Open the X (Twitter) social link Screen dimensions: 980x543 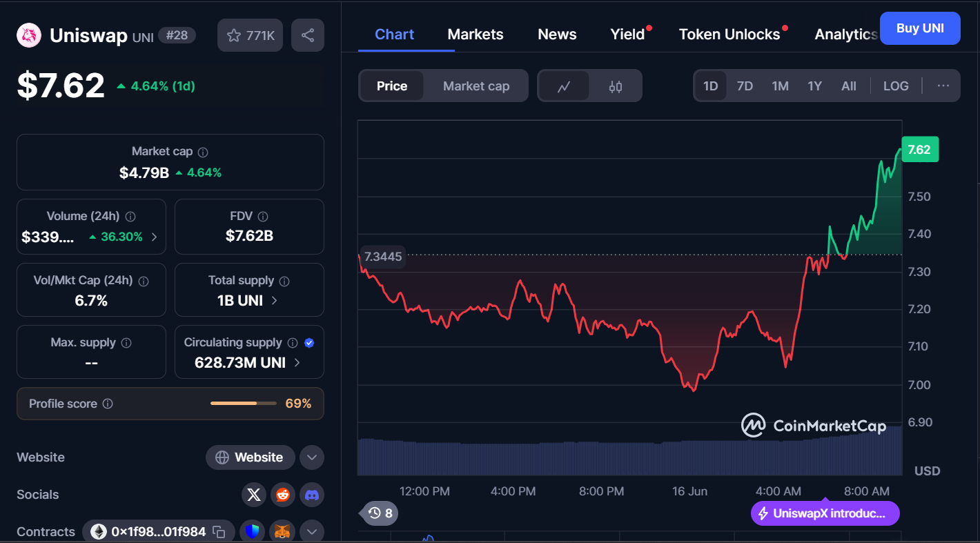254,495
